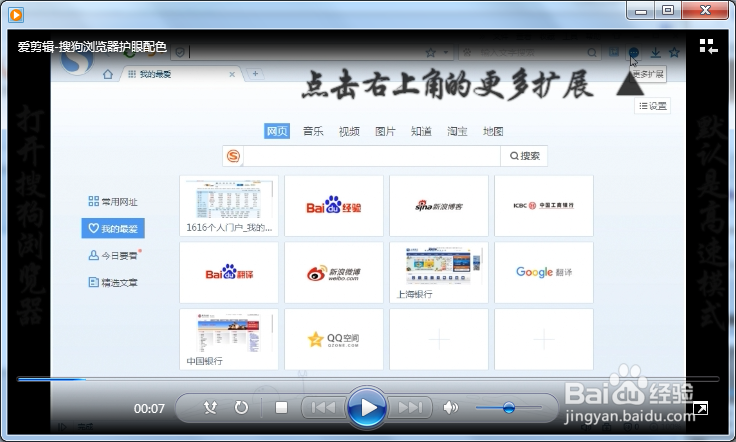Open the 上海银行 thumbnail
This screenshot has height=442, width=736.
click(x=439, y=273)
